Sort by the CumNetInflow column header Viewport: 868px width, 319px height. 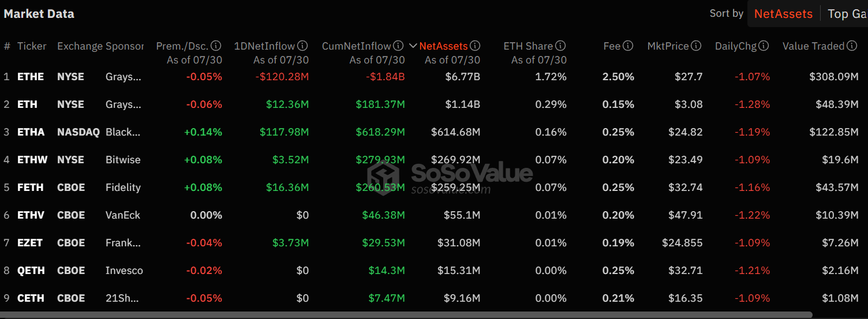click(x=357, y=46)
